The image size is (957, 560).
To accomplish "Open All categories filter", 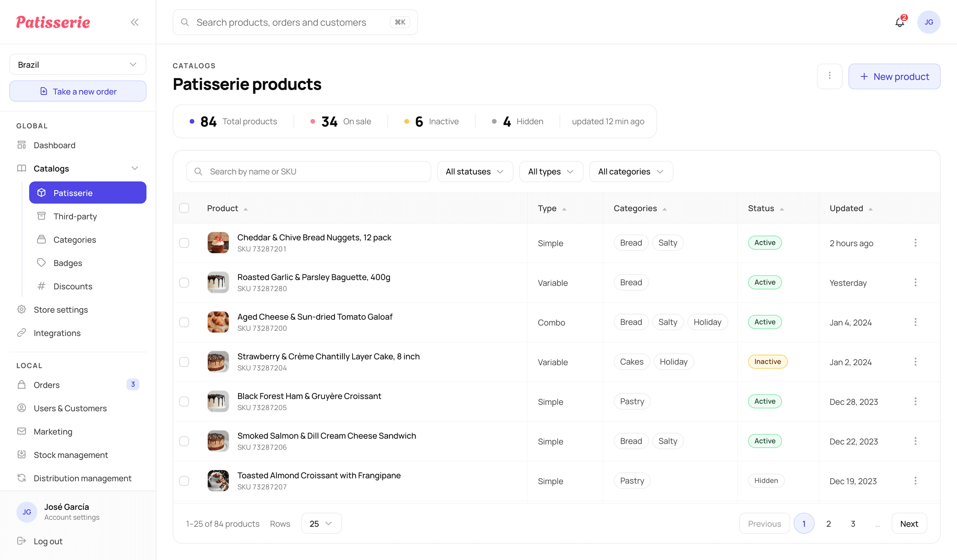I will tap(631, 171).
